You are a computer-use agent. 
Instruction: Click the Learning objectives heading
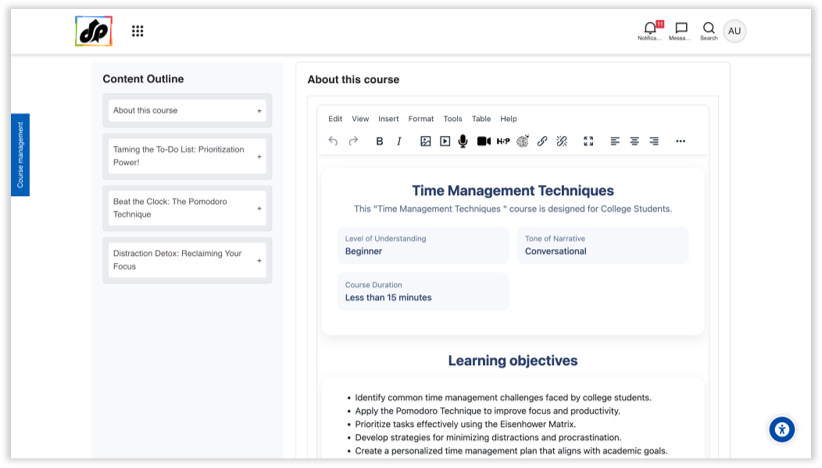(513, 361)
